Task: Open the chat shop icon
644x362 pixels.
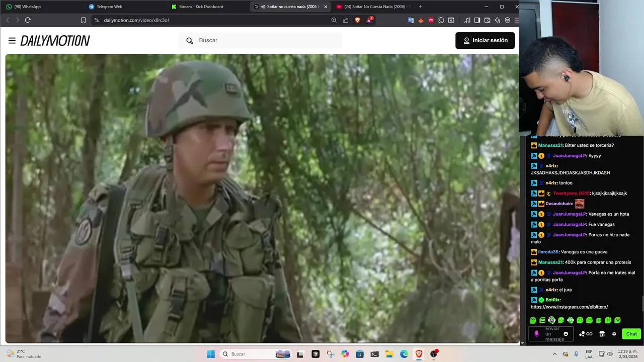Action: (x=602, y=334)
